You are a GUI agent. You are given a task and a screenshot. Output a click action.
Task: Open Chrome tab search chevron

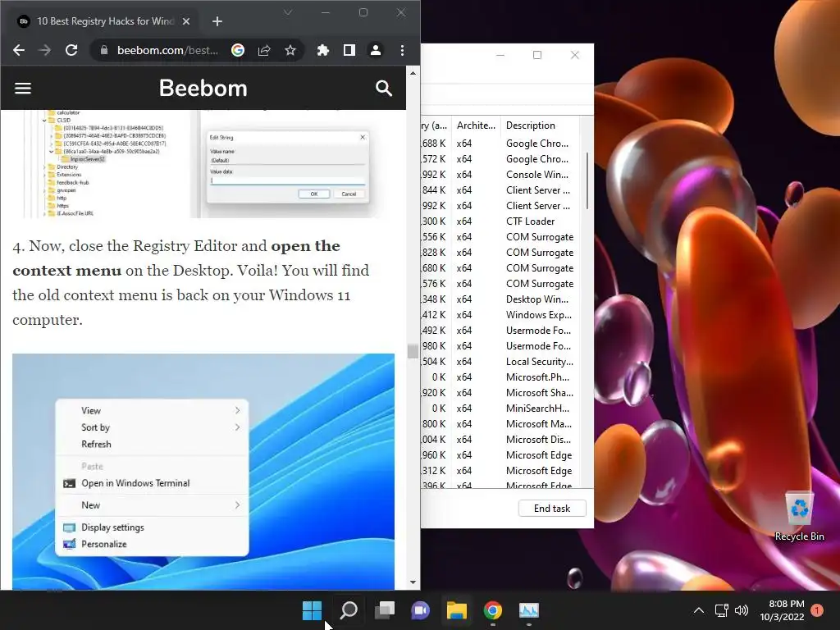click(288, 12)
